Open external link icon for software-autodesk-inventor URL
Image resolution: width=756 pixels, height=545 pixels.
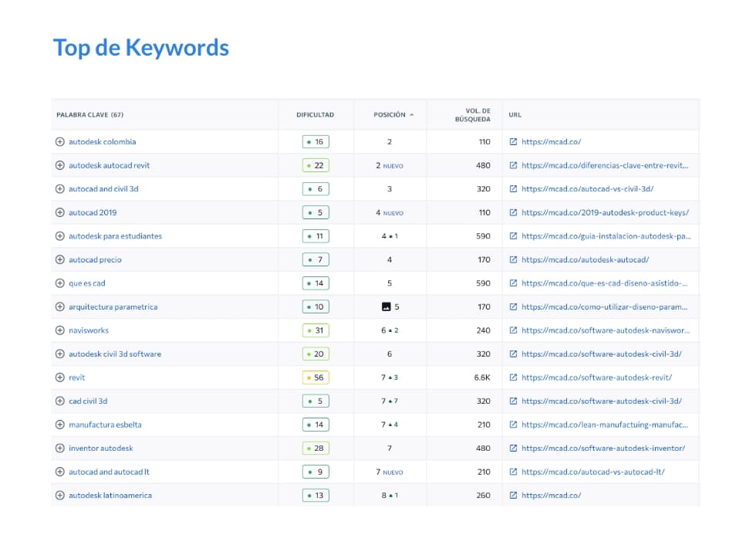(x=514, y=449)
